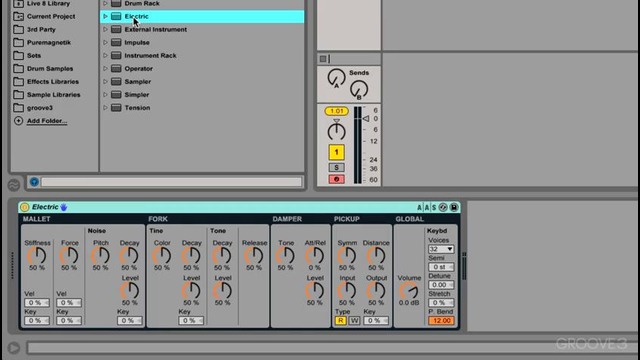Viewport: 640px width, 360px height.
Task: Select the Operator instrument device icon
Action: [116, 69]
